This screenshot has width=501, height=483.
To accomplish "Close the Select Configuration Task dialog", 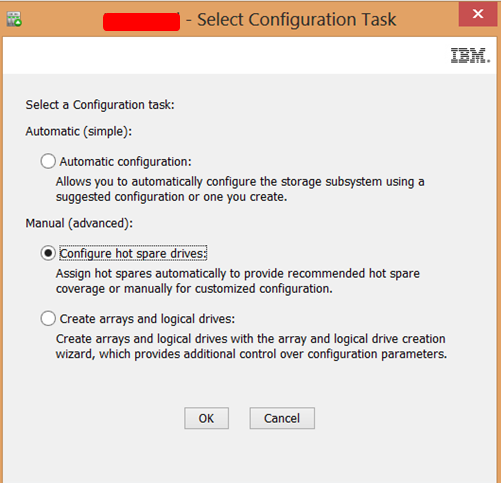I will coord(478,14).
